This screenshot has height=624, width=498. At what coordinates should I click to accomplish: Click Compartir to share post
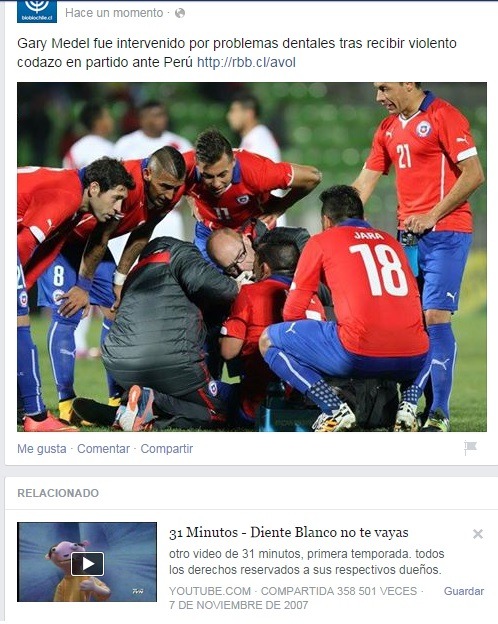point(167,448)
